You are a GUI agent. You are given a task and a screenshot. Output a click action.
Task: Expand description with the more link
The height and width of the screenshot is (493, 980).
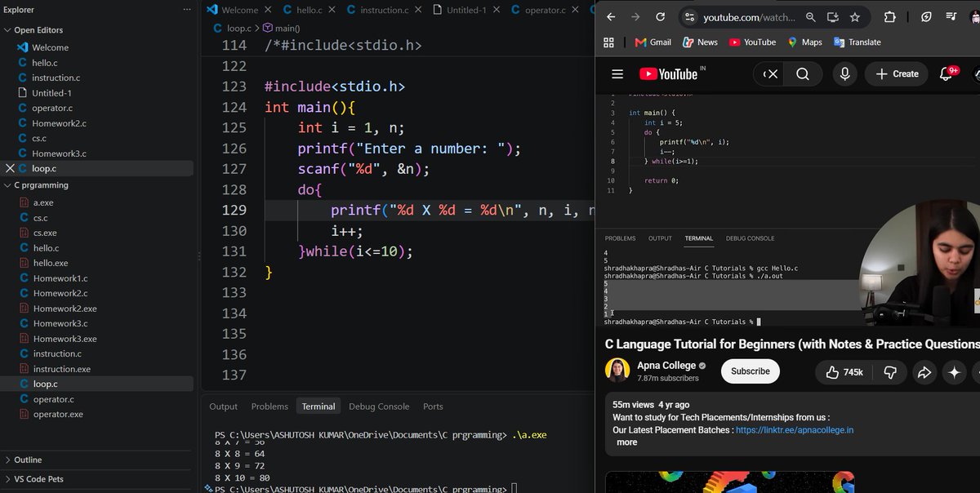(627, 442)
